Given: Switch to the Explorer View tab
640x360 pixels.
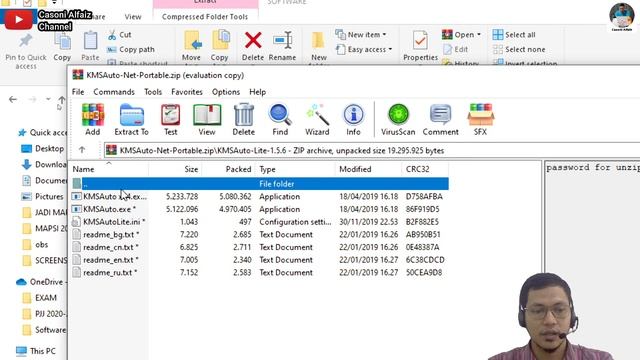Looking at the screenshot, I should click(x=133, y=17).
